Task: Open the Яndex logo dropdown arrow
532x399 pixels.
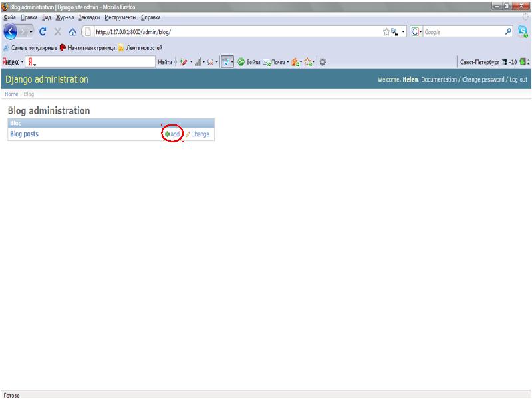Action: click(22, 62)
